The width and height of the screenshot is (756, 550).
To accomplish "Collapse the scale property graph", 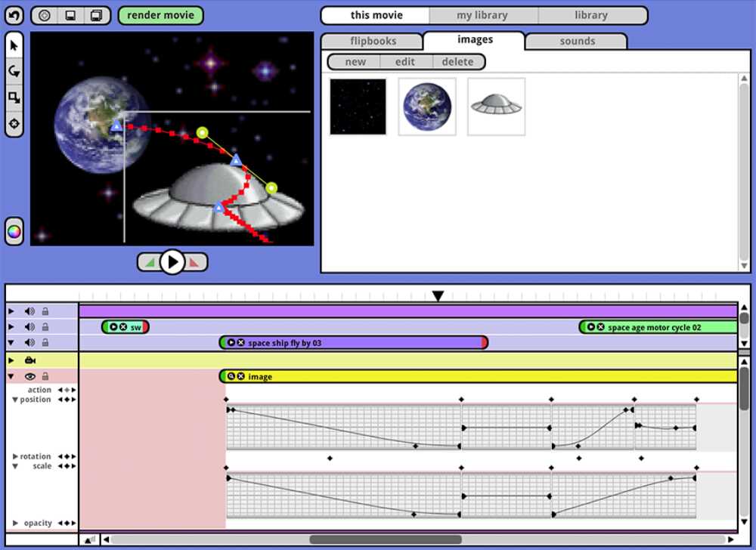I will [15, 466].
